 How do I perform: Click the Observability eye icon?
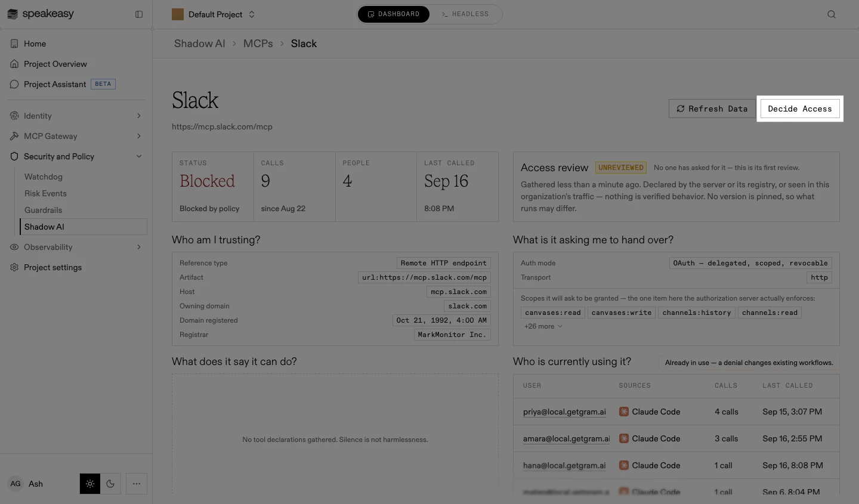coord(14,247)
